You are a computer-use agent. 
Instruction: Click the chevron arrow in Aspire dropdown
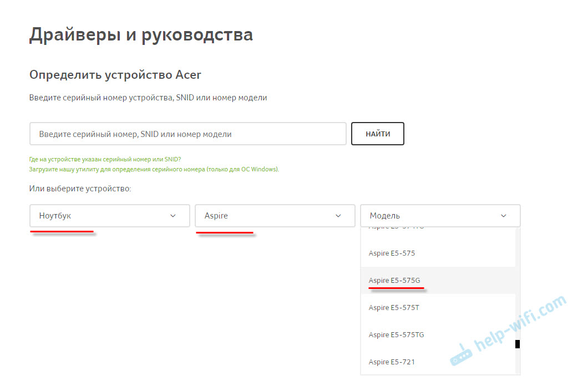point(338,216)
